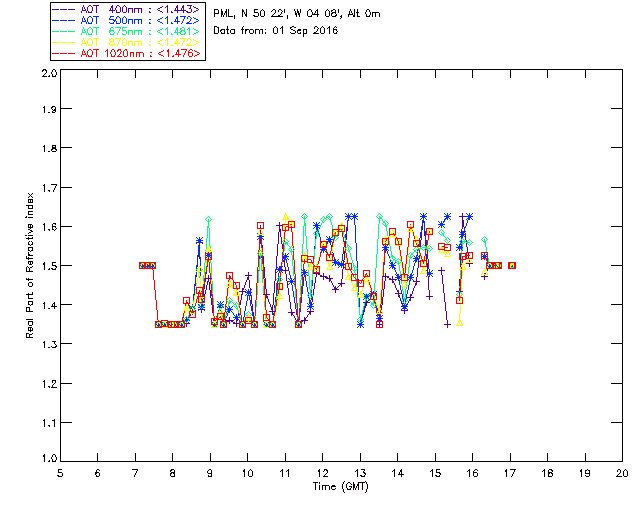The width and height of the screenshot is (640, 512).
Task: Click the last data point near 17 GMT
Action: 512,265
